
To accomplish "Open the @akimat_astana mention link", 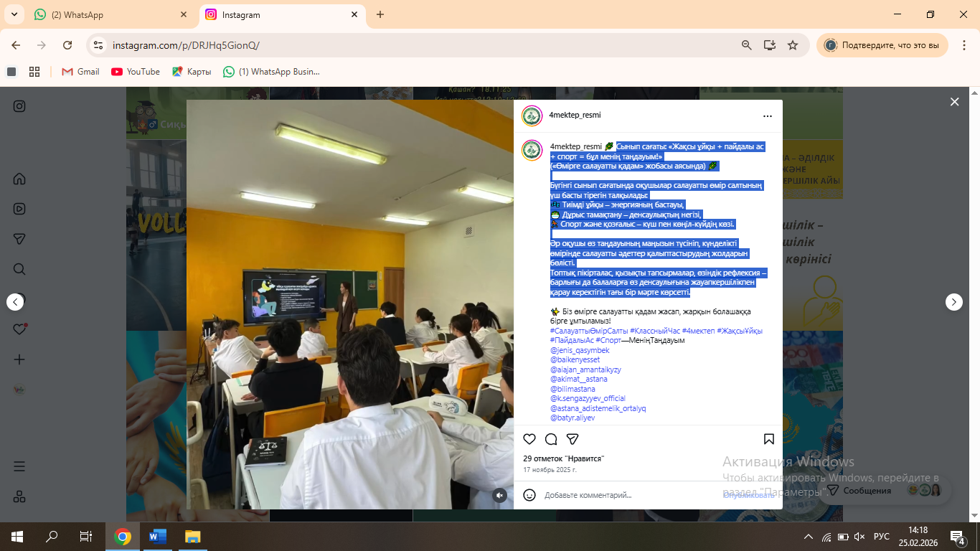I will point(578,380).
